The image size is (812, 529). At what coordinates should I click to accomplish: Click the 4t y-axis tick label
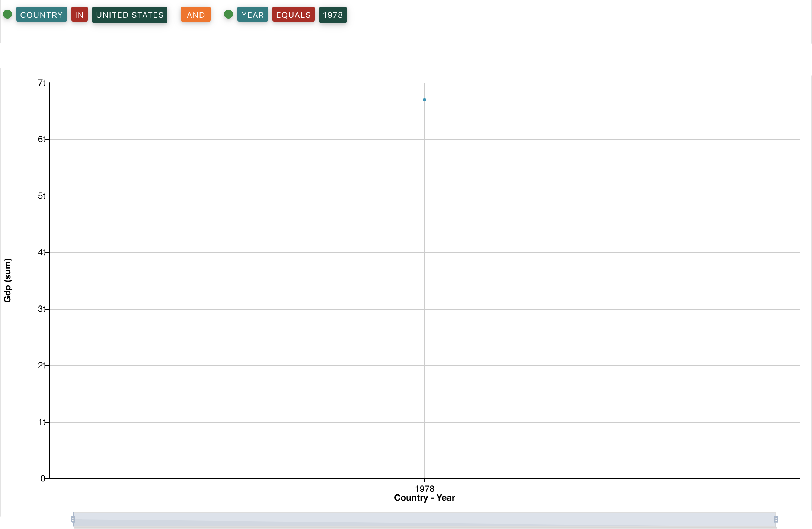tap(41, 252)
